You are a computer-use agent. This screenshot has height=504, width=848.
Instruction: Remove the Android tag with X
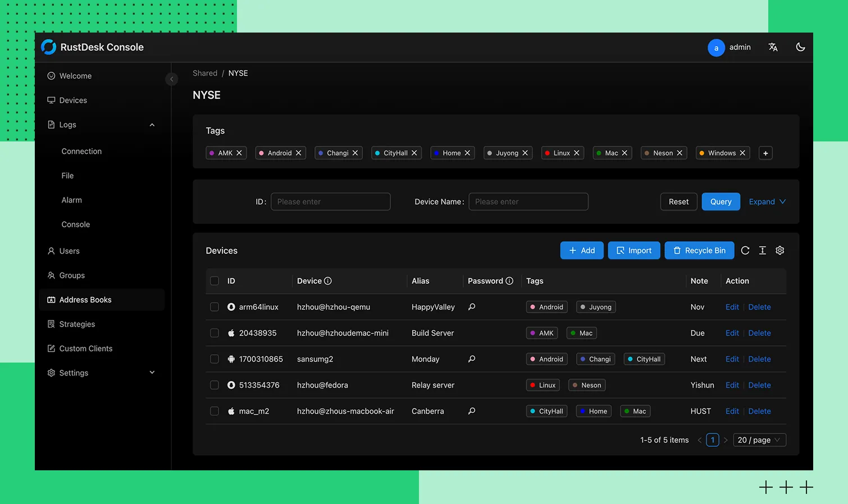[x=299, y=153]
